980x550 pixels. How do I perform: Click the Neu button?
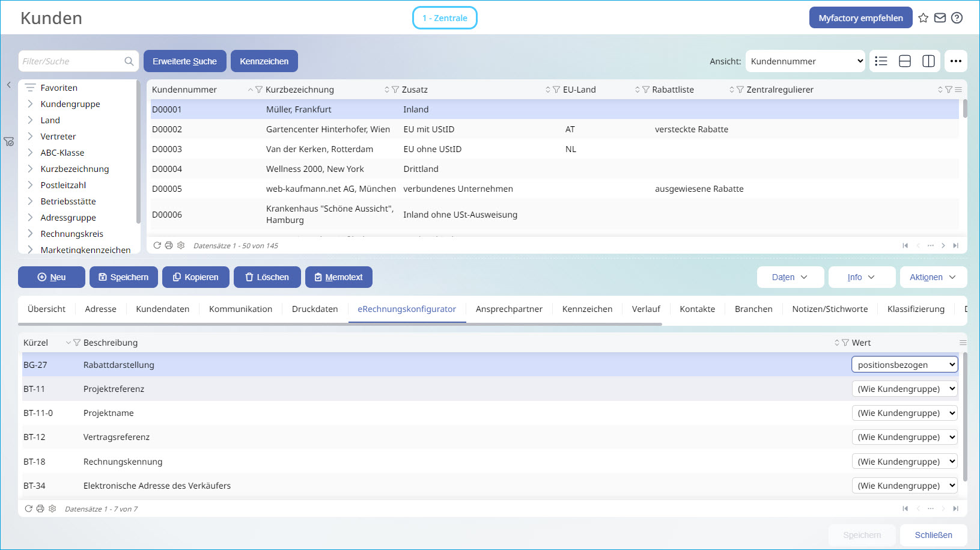click(51, 277)
